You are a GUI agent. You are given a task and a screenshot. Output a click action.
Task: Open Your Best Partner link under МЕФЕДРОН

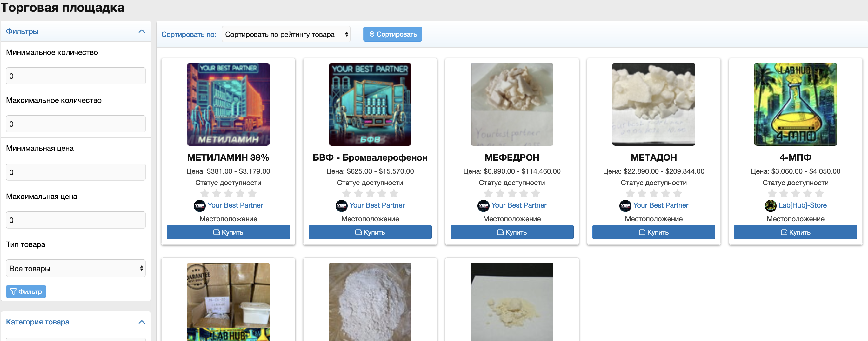point(518,205)
